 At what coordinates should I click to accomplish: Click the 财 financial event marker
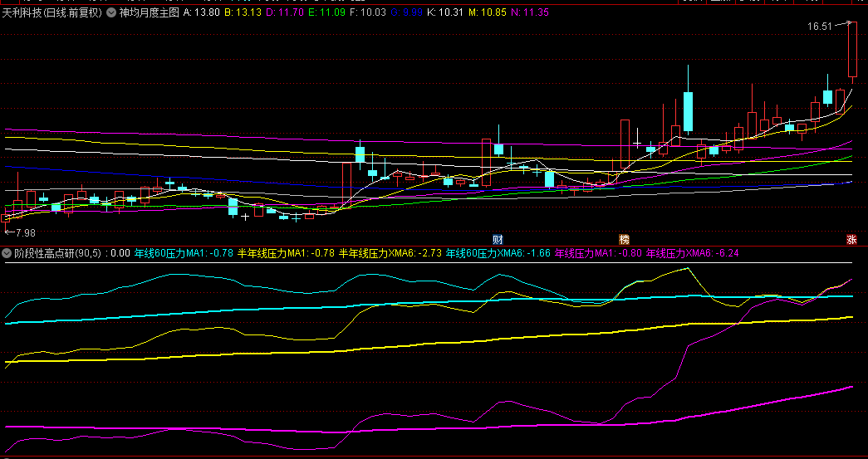[498, 239]
